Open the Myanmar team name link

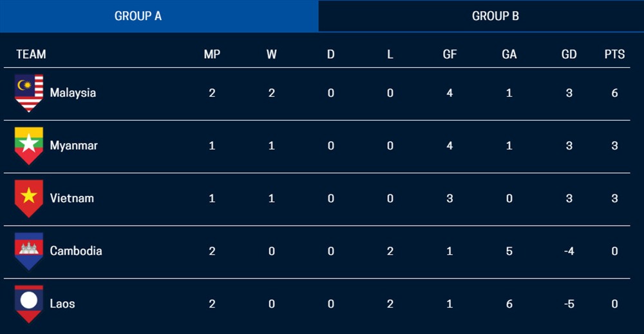pyautogui.click(x=73, y=146)
